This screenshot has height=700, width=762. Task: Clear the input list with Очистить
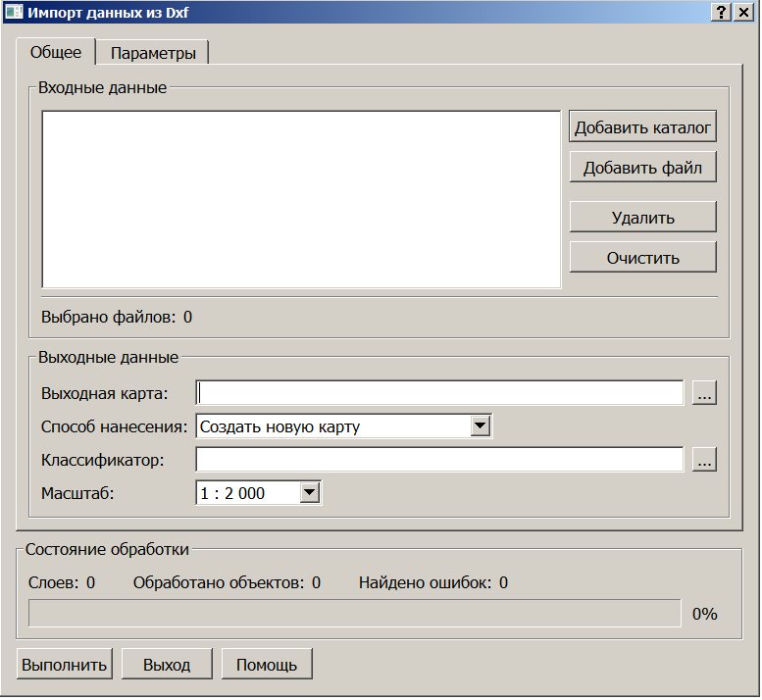point(642,258)
